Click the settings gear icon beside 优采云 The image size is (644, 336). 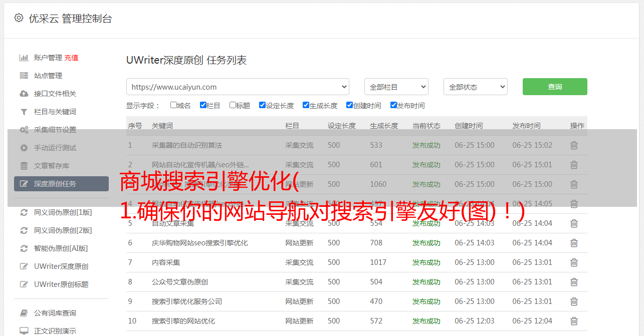19,18
